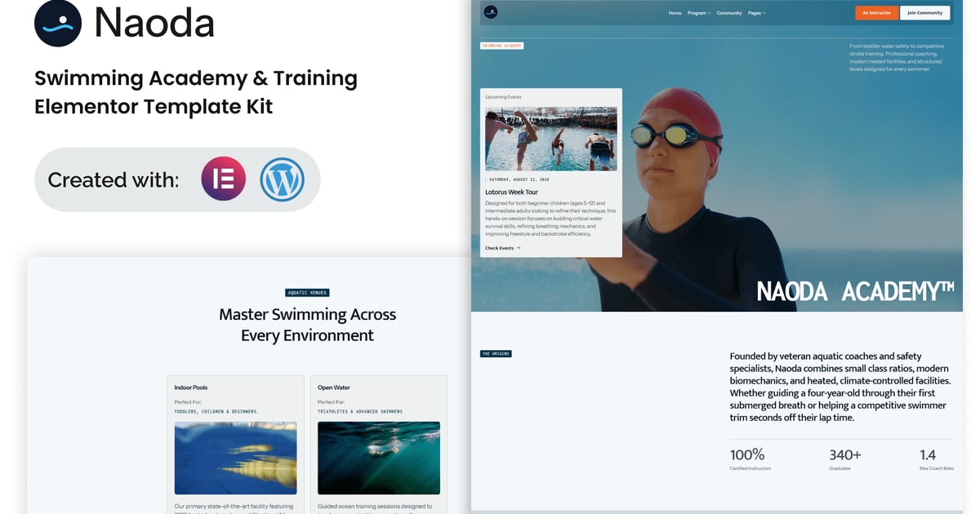Click the WordPress logo icon
This screenshot has height=514, width=980.
coord(282,179)
